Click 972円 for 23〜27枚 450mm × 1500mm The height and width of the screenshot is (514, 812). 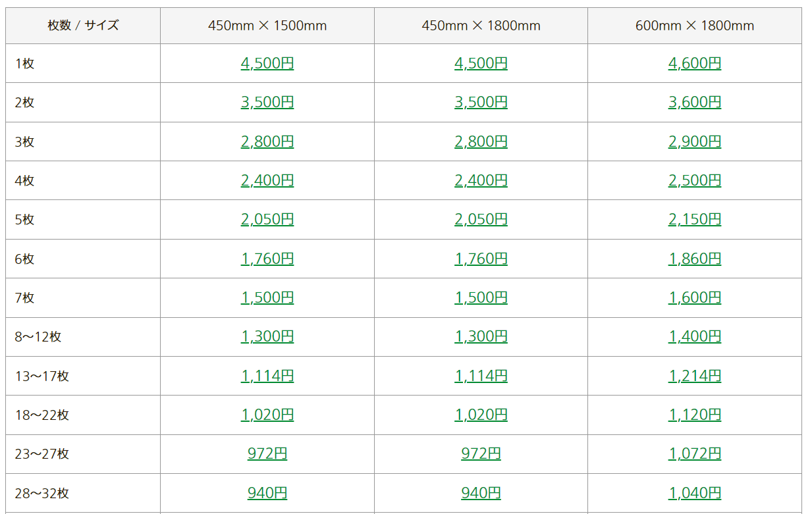pyautogui.click(x=267, y=453)
